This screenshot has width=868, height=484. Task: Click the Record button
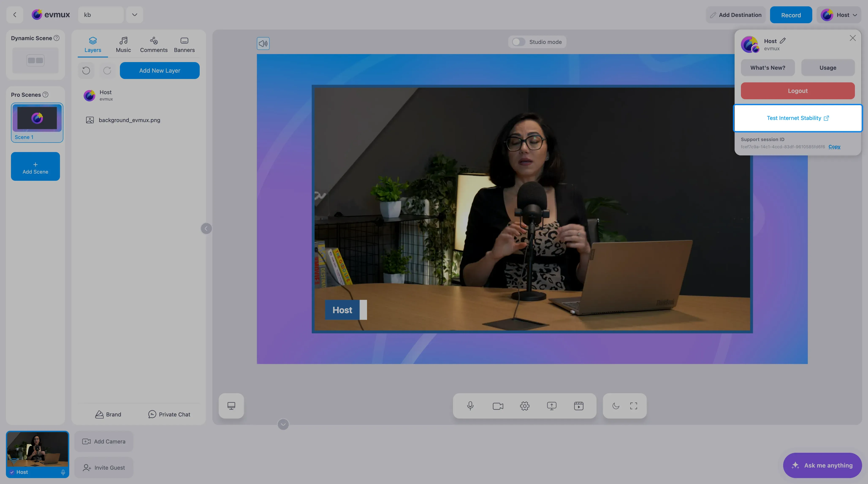pyautogui.click(x=791, y=15)
